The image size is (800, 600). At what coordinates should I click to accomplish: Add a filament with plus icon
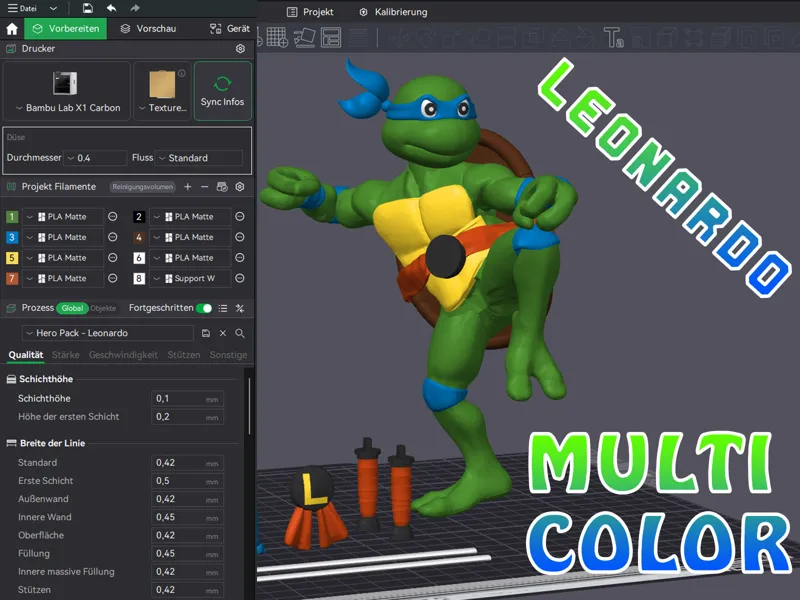click(188, 187)
